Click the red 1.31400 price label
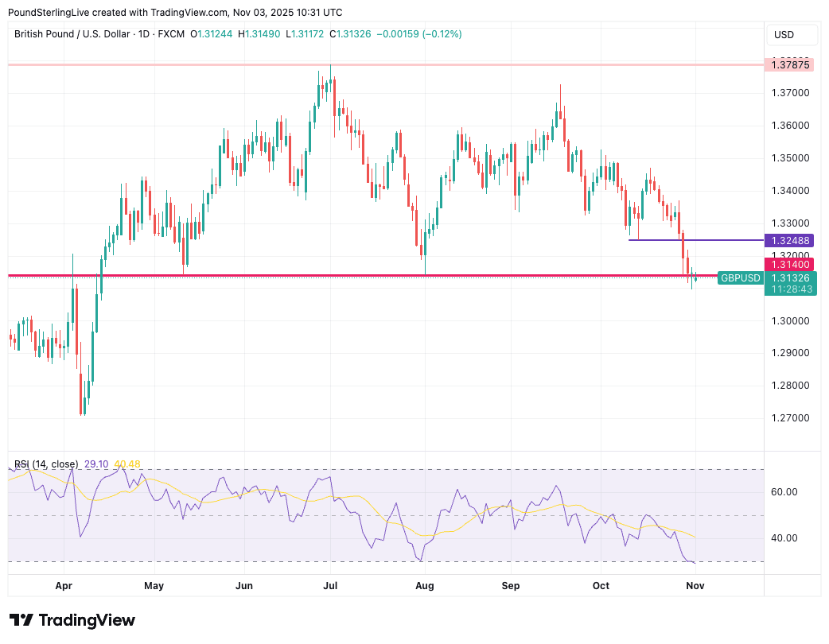 point(790,264)
